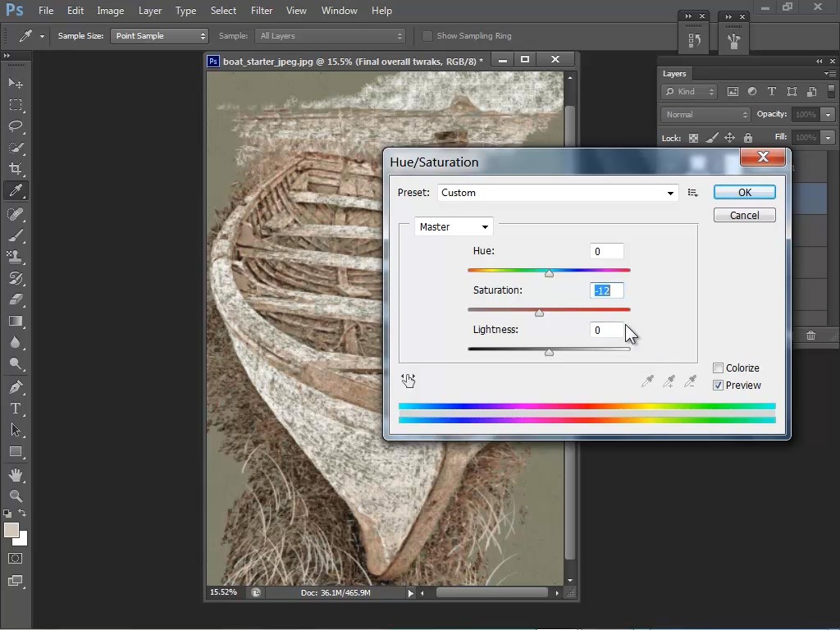Open the Hue/Saturation preset options menu
Viewport: 840px width, 630px height.
click(692, 193)
